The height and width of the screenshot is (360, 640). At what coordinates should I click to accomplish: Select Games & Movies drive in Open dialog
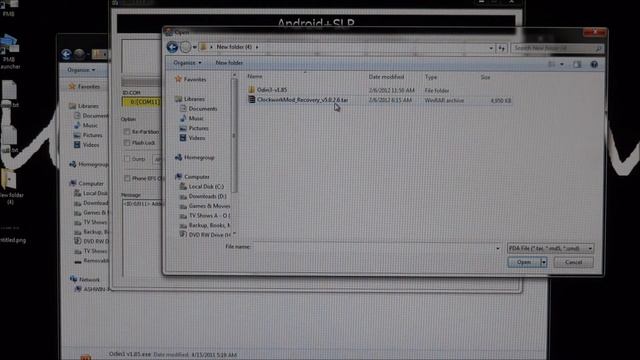pos(209,206)
